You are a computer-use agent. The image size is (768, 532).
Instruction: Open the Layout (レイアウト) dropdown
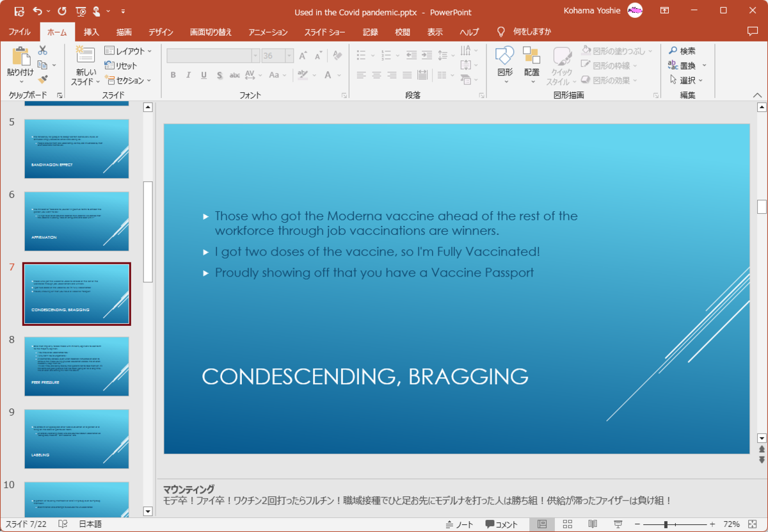point(128,51)
